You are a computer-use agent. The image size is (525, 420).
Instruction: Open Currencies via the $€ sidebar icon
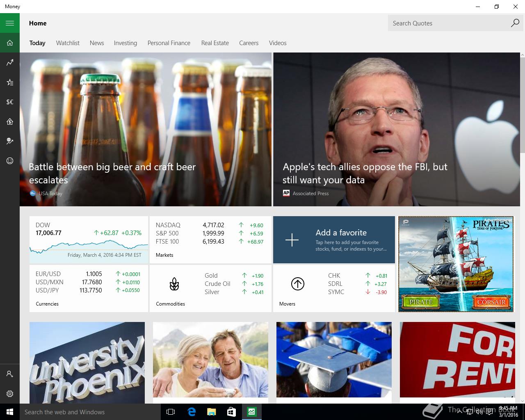pos(10,102)
